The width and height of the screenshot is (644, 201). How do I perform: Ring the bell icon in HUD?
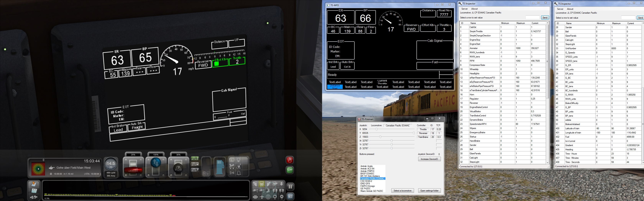click(239, 173)
